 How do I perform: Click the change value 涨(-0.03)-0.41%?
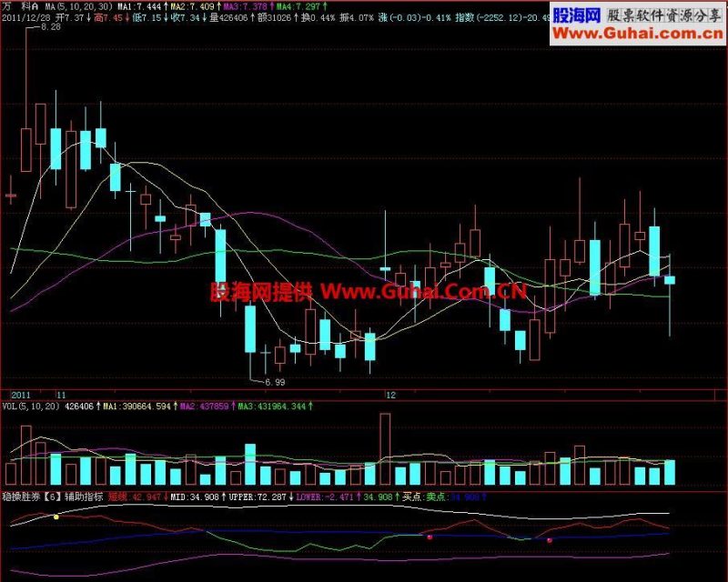pyautogui.click(x=415, y=18)
